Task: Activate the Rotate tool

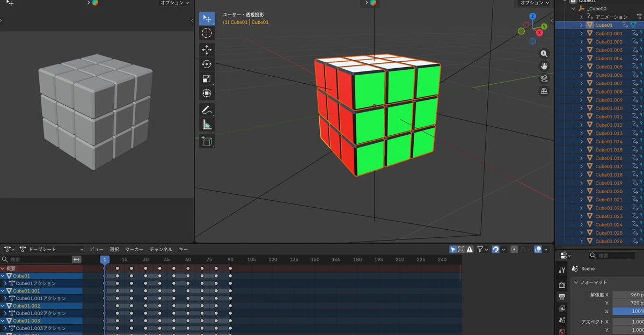Action: [x=207, y=64]
